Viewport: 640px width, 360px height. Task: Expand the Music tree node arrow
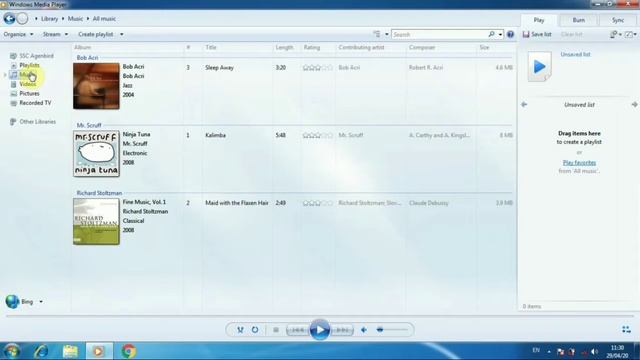coord(5,75)
